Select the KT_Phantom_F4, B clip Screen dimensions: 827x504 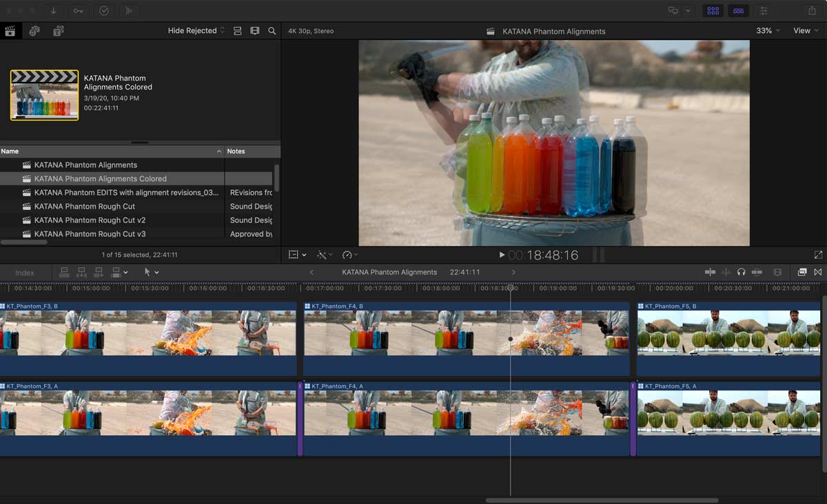(466, 339)
